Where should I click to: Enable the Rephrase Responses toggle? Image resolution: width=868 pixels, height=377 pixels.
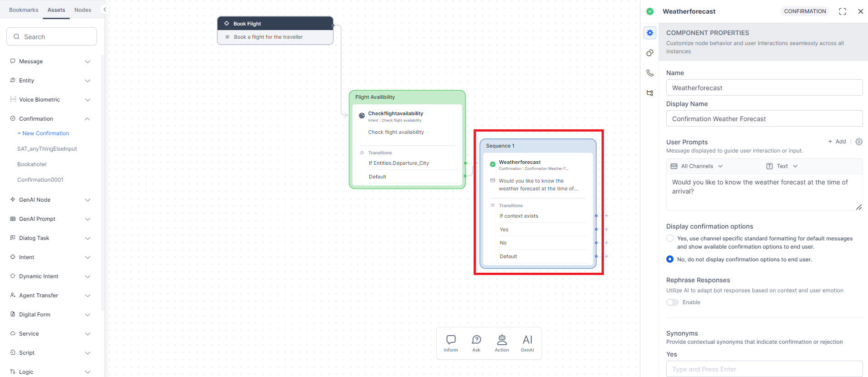pos(673,302)
